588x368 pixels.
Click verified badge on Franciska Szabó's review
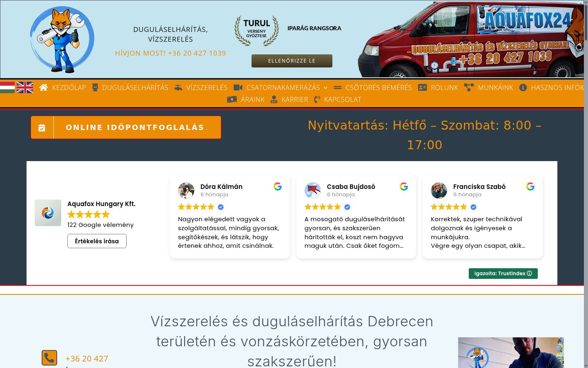pyautogui.click(x=474, y=207)
